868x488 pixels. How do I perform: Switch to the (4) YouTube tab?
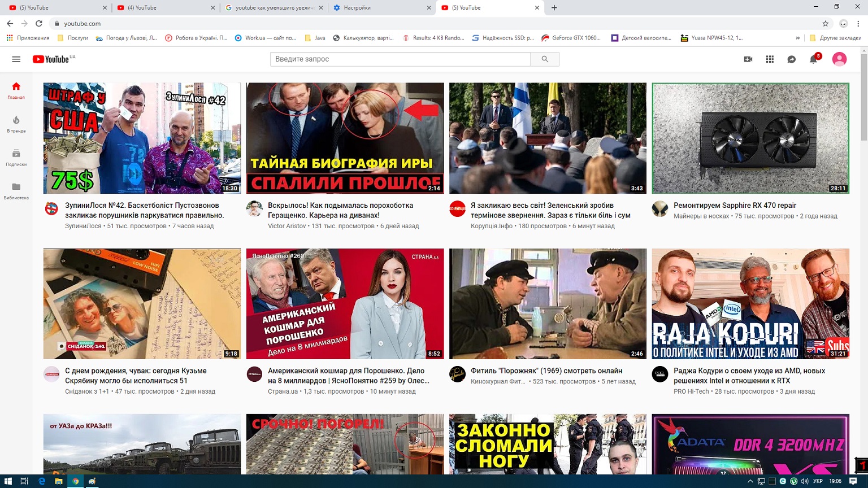[x=164, y=8]
